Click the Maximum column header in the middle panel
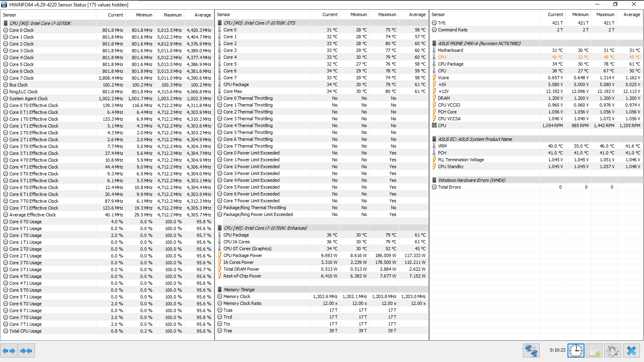644x362 pixels. (x=384, y=14)
